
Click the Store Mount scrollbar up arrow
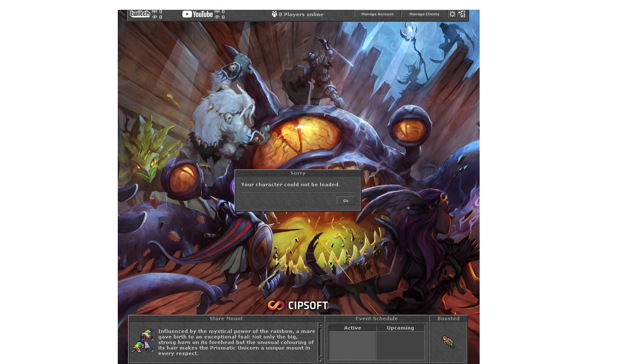click(x=320, y=325)
